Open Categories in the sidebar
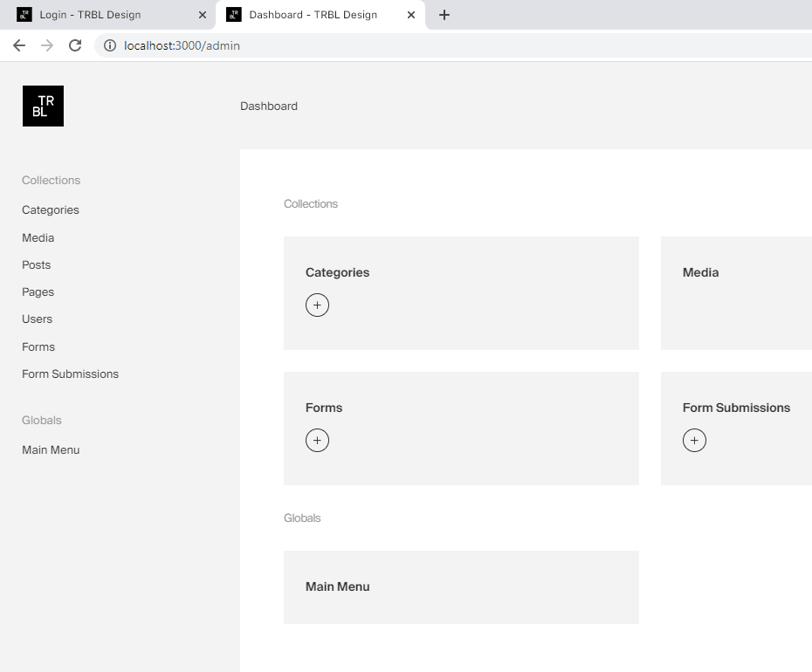The image size is (812, 672). 51,210
